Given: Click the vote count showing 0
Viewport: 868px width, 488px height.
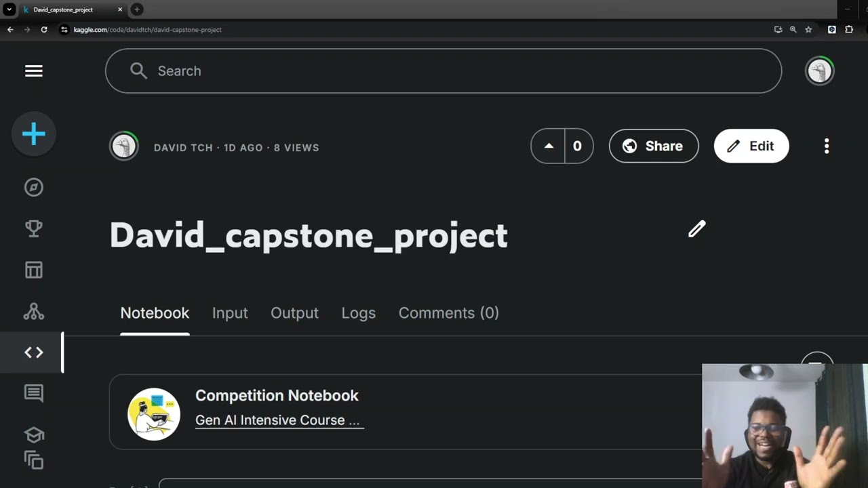Looking at the screenshot, I should pyautogui.click(x=578, y=146).
